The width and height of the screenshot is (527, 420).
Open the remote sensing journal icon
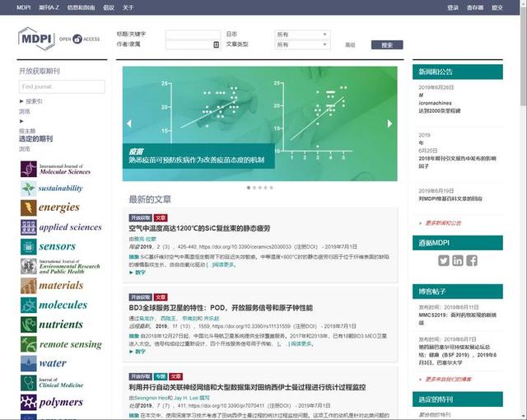coord(29,344)
